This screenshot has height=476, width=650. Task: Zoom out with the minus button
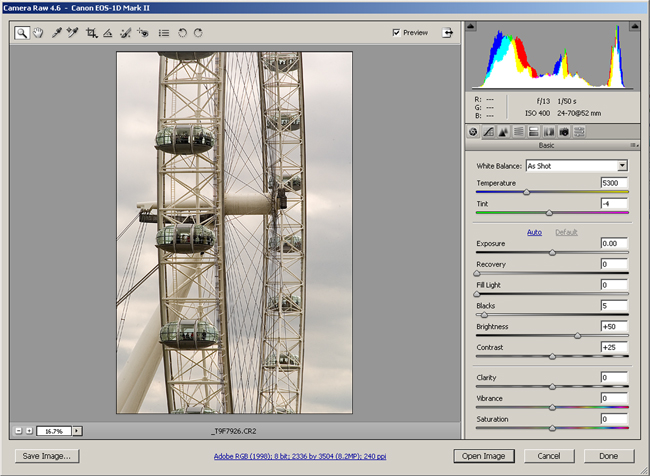(18, 431)
